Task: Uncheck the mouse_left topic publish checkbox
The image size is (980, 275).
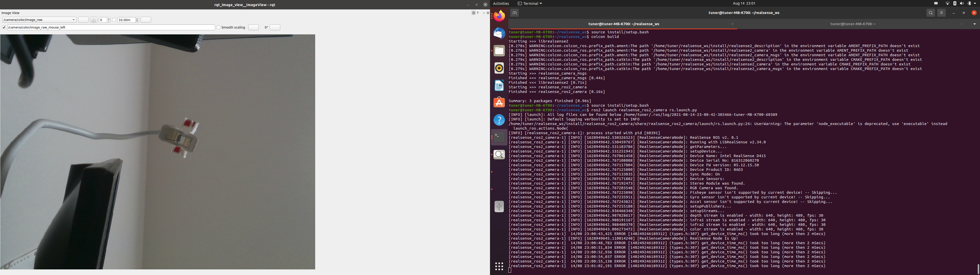Action: [4, 27]
